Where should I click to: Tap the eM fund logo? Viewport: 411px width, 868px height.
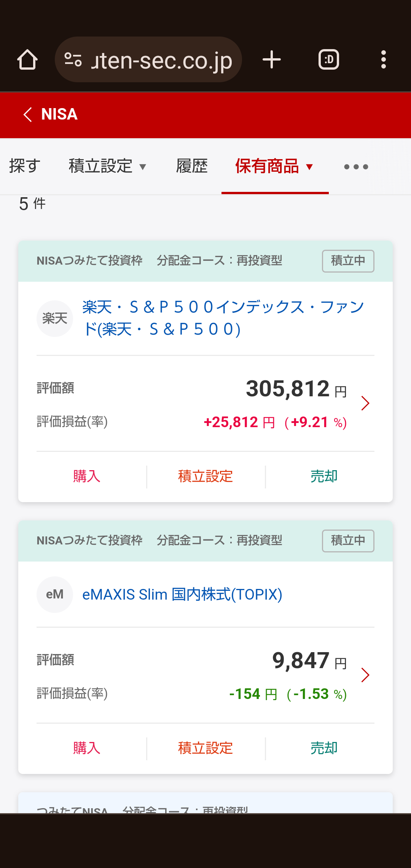[x=55, y=595]
